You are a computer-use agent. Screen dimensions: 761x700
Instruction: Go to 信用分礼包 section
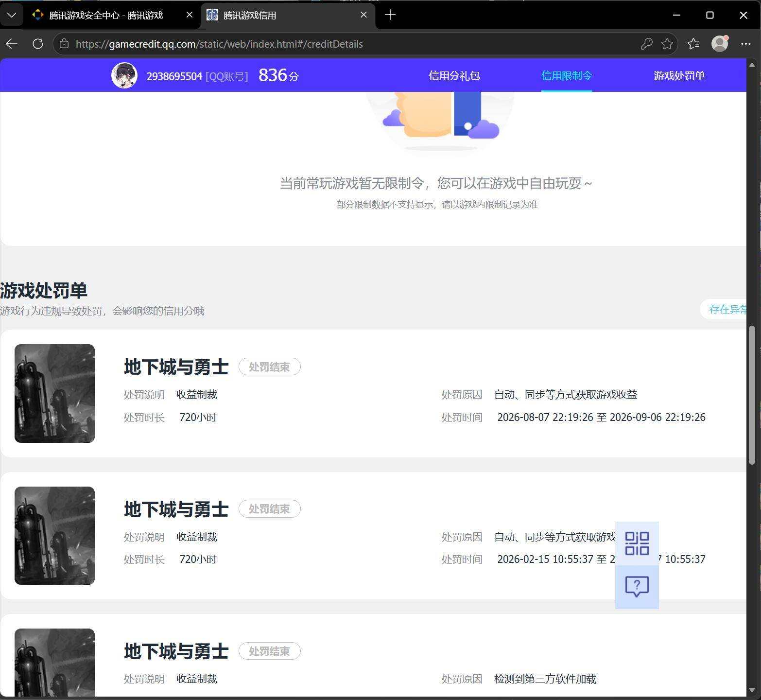(x=454, y=76)
